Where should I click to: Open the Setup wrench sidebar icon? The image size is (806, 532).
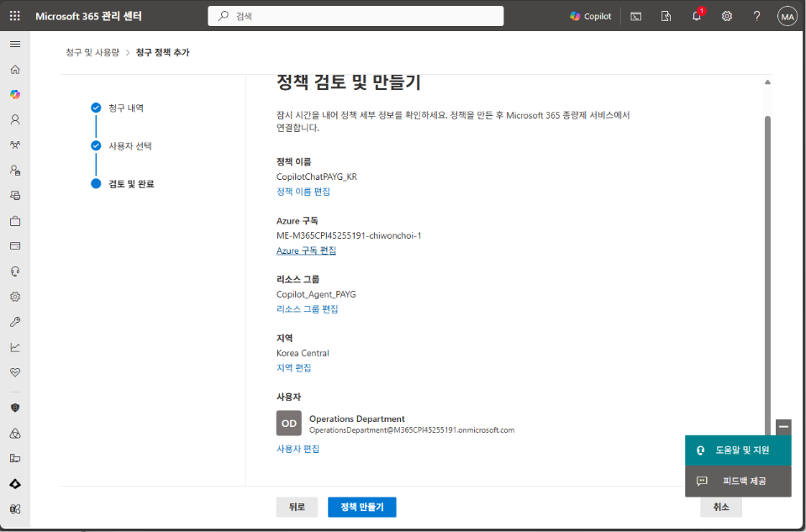click(x=15, y=322)
